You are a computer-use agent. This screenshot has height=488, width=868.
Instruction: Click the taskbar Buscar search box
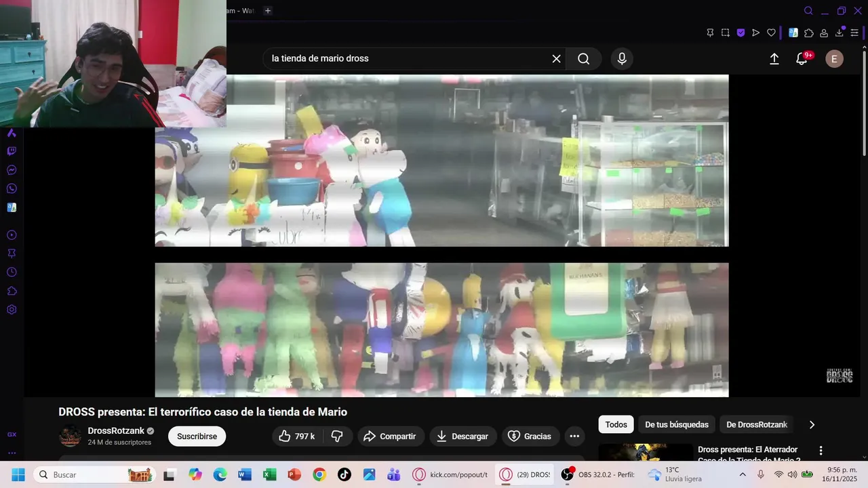94,474
